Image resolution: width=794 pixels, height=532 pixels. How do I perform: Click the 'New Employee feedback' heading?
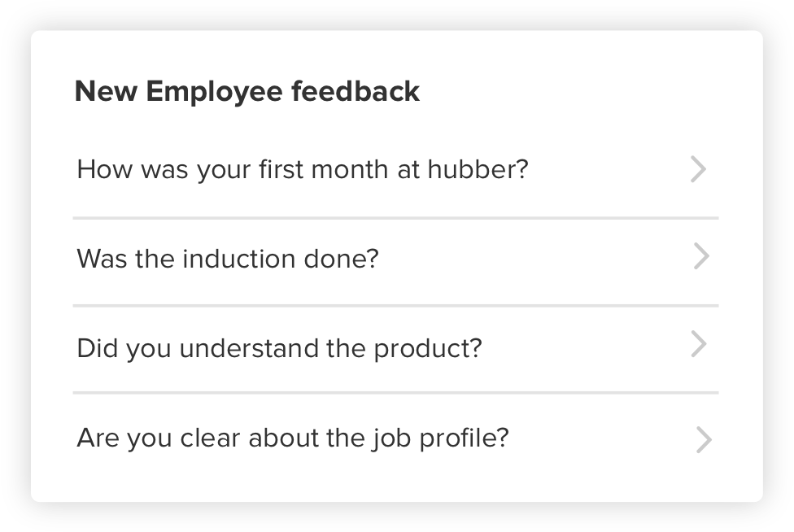[x=246, y=91]
